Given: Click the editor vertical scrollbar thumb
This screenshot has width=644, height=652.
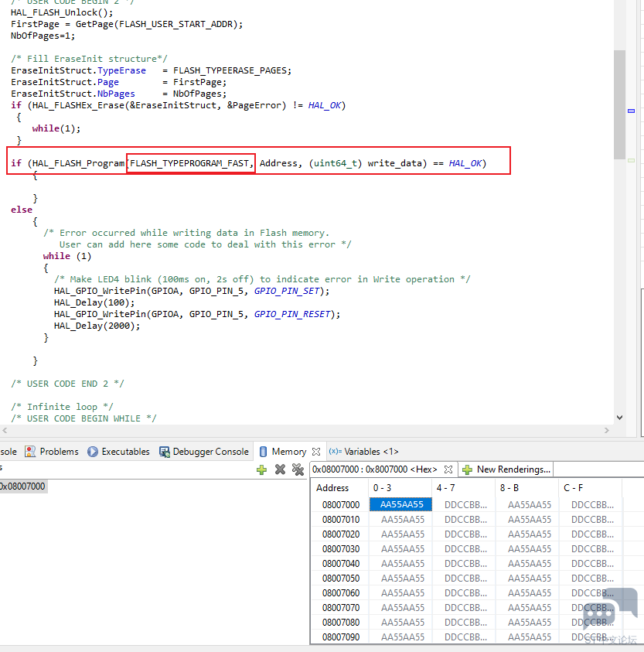Looking at the screenshot, I should click(x=619, y=104).
